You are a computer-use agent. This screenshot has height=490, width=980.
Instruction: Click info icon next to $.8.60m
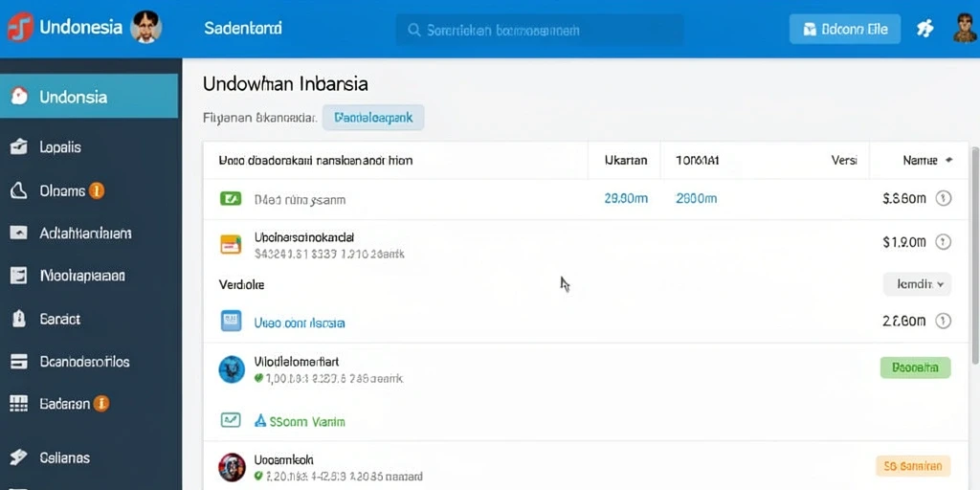coord(943,199)
